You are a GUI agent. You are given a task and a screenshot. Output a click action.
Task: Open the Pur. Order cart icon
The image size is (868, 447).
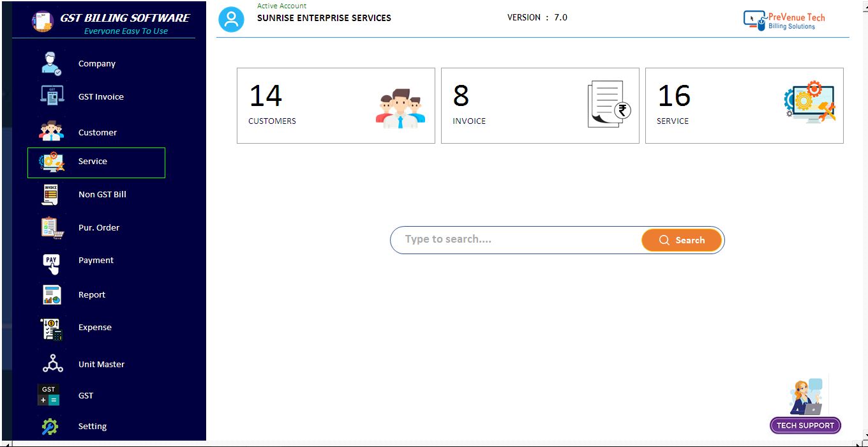(x=52, y=227)
